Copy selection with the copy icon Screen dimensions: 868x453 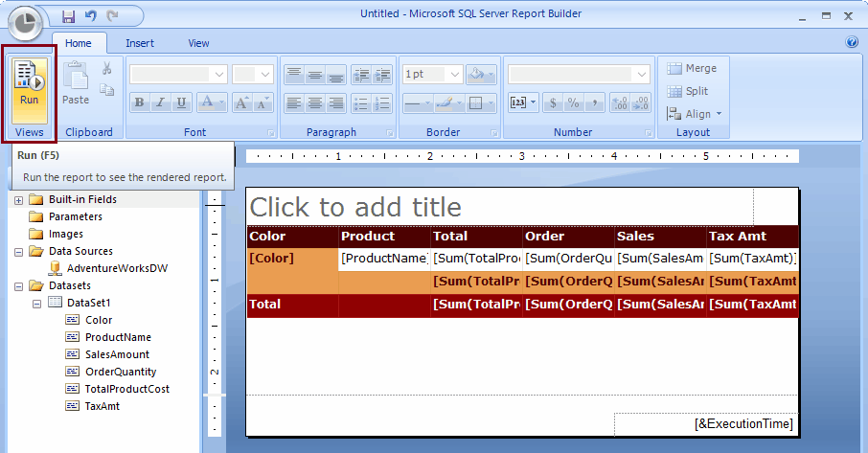point(107,89)
